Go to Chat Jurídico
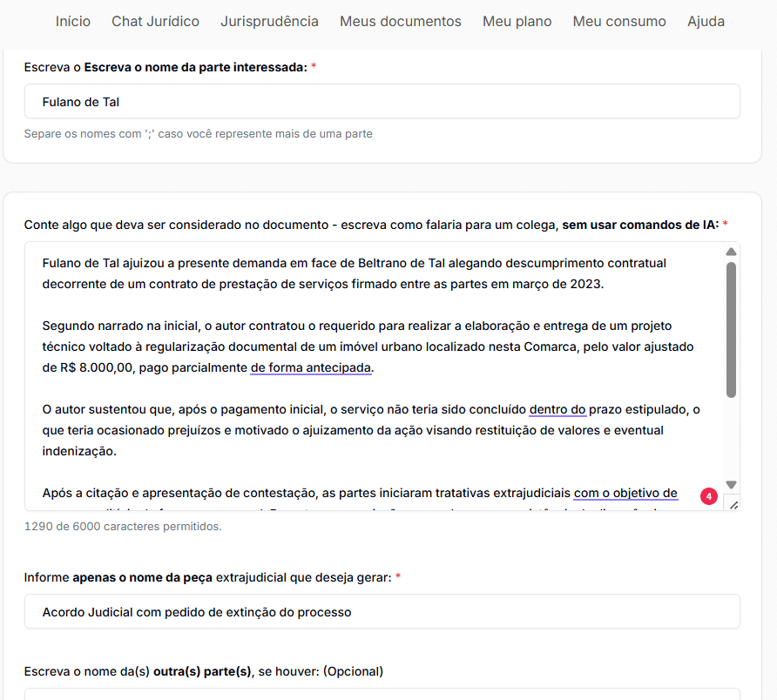This screenshot has width=777, height=700. click(x=155, y=21)
